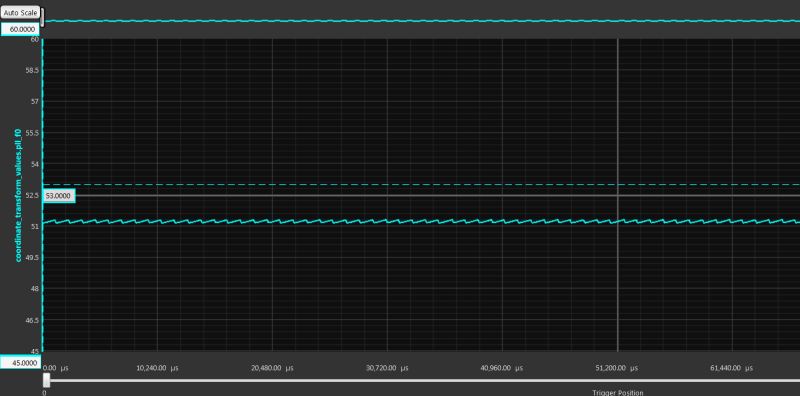Click the 0.00 µs time axis label
800x396 pixels.
tap(57, 368)
